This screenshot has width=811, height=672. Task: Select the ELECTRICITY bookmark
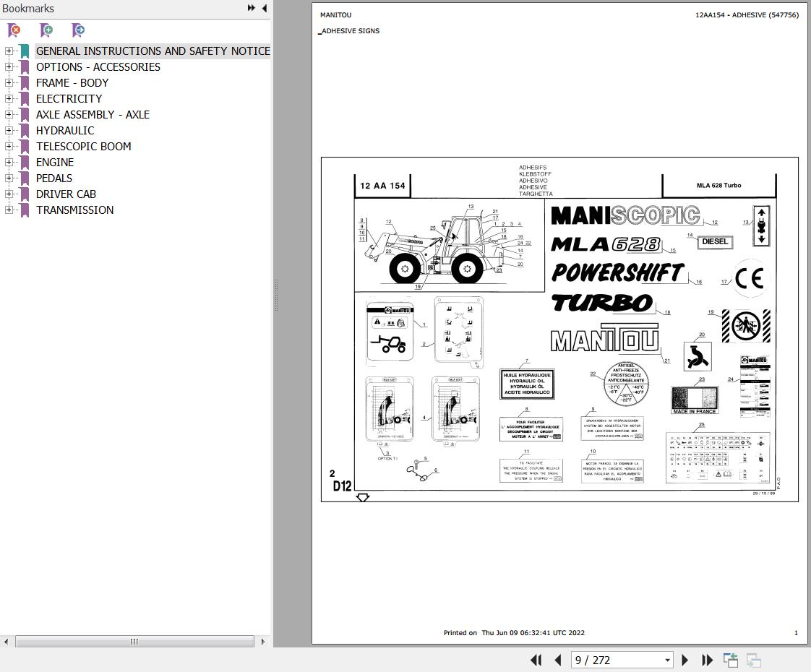(69, 98)
